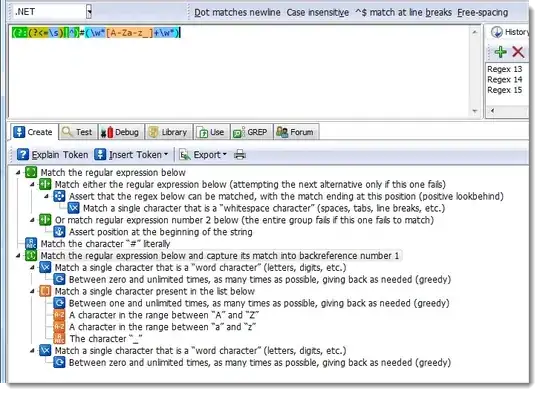Click quantifier icon of last 'zero and unlimited times' row
This screenshot has height=394, width=540.
tap(59, 362)
